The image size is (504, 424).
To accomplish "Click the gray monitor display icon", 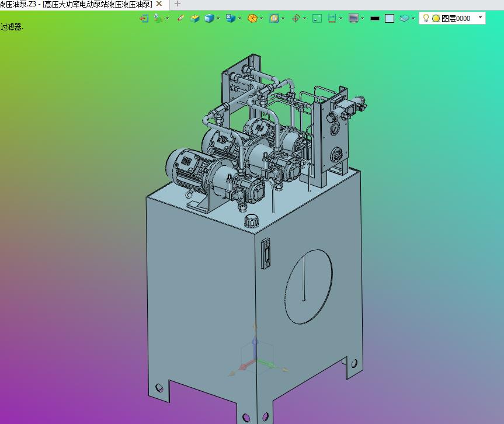I will click(x=353, y=18).
